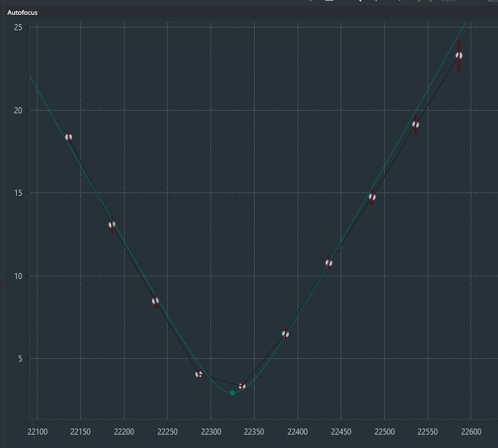Viewport: 498px width, 448px height.
Task: Click the data point near 13 HFR on left slope
Action: click(x=112, y=225)
